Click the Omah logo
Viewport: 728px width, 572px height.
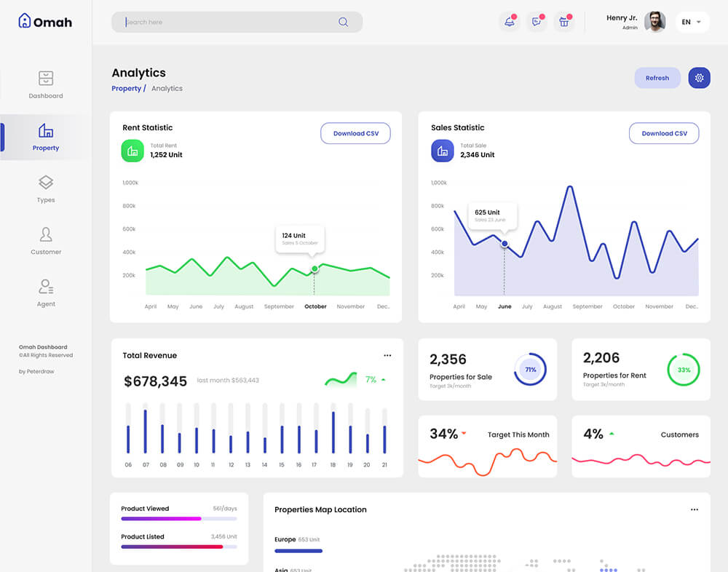pyautogui.click(x=45, y=21)
